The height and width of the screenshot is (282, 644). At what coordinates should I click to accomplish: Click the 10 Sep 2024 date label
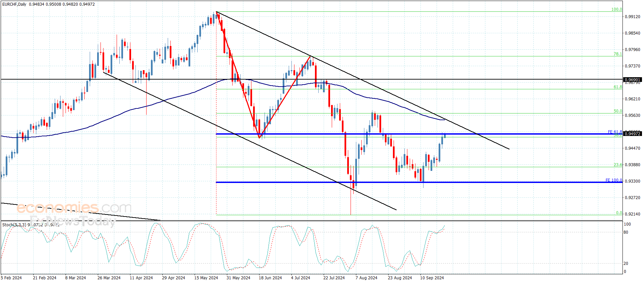click(432, 278)
